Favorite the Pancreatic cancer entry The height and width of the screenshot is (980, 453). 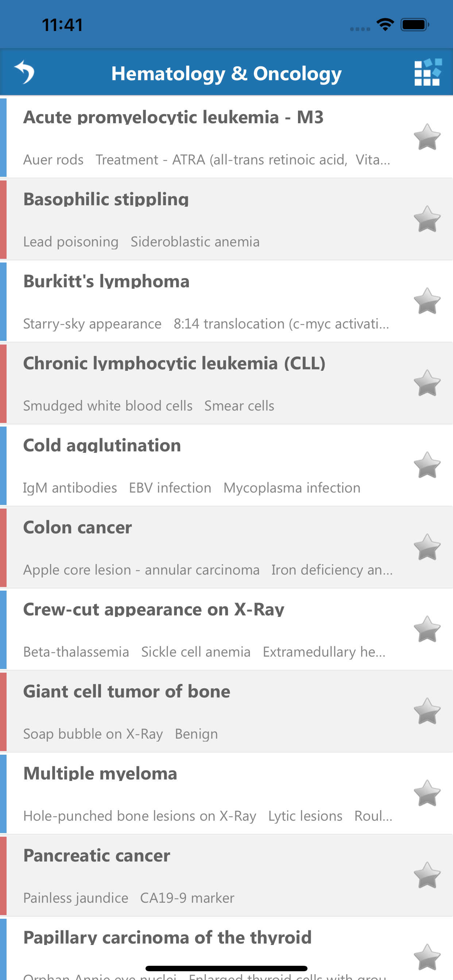(427, 875)
